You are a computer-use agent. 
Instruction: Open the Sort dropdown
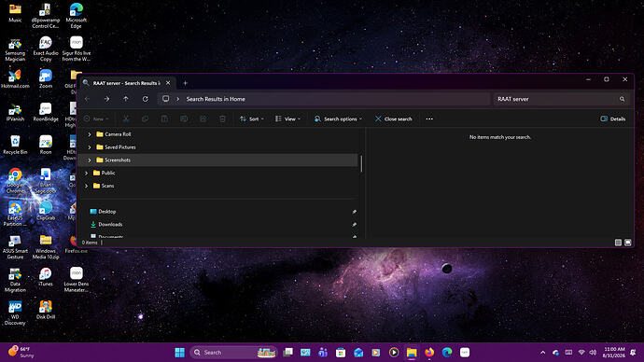(252, 119)
